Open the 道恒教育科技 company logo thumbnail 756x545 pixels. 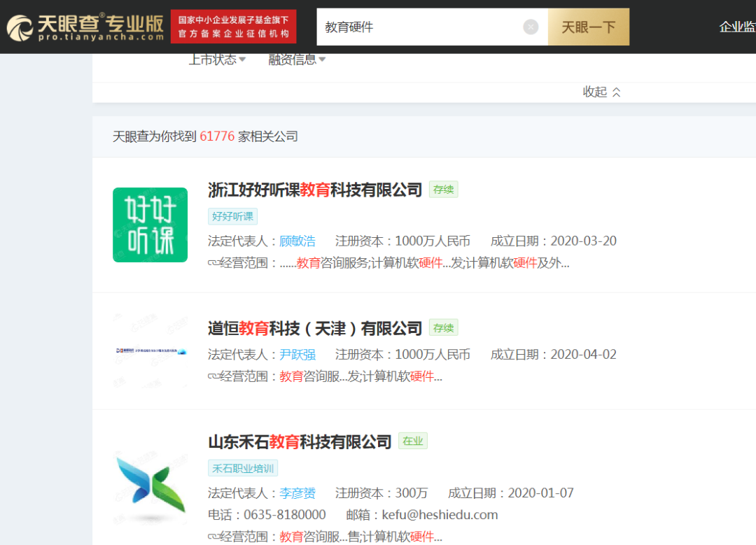tap(150, 351)
